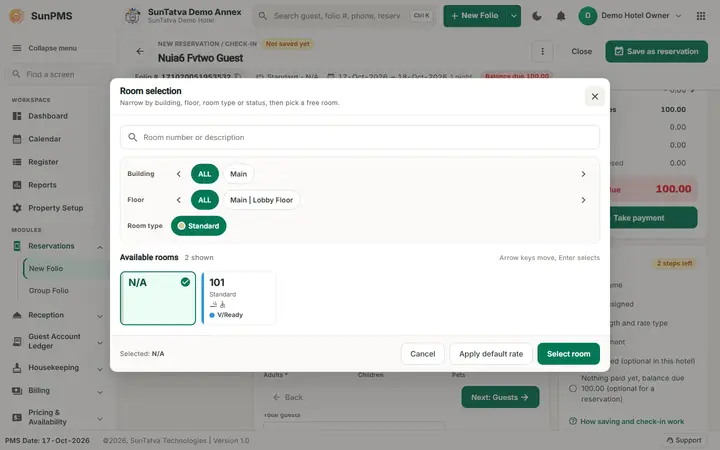Toggle dark mode moon icon
The image size is (720, 450).
537,16
